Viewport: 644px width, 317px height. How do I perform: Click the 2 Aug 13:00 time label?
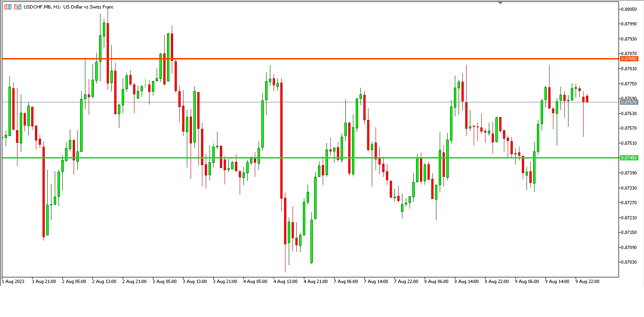pyautogui.click(x=104, y=282)
